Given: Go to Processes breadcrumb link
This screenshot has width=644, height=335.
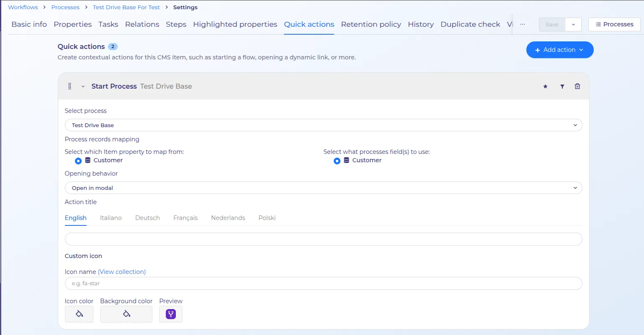Looking at the screenshot, I should click(x=65, y=7).
